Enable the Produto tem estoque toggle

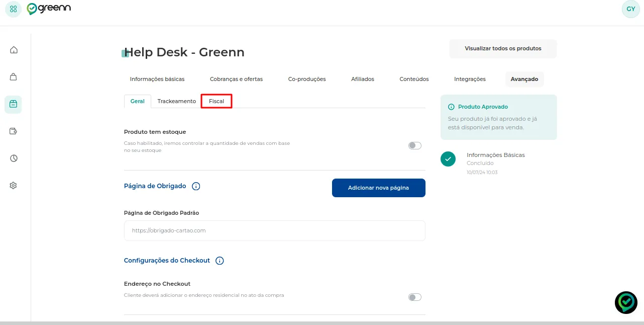point(415,146)
